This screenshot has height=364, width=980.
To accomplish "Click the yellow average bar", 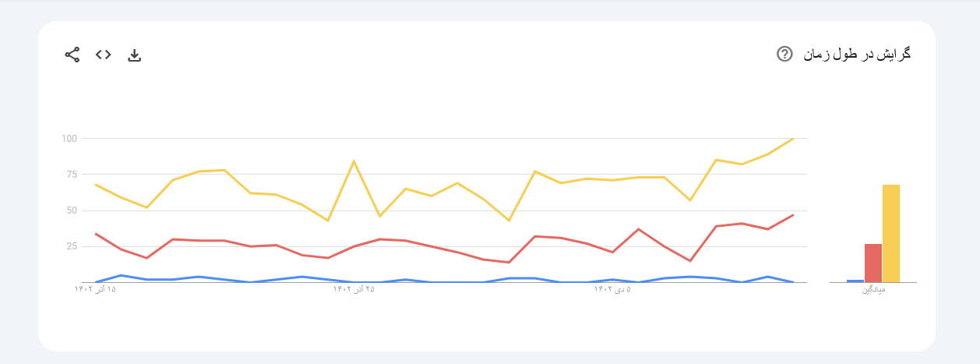I will click(x=891, y=234).
